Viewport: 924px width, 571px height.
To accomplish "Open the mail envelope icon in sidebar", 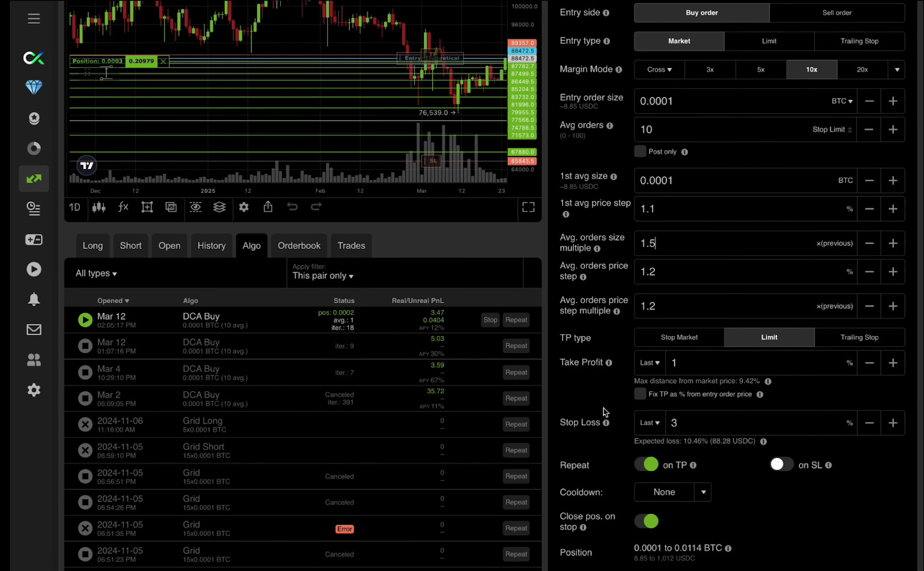I will click(x=33, y=330).
